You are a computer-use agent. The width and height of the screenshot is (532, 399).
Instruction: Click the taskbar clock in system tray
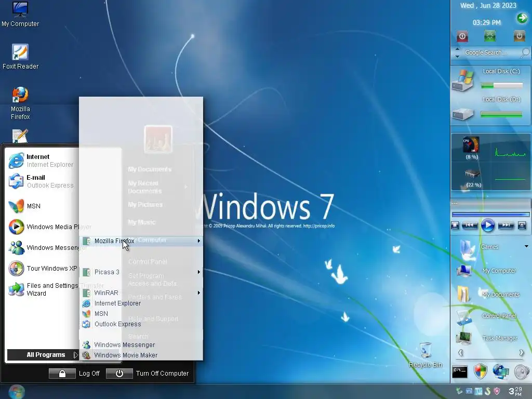(x=515, y=391)
